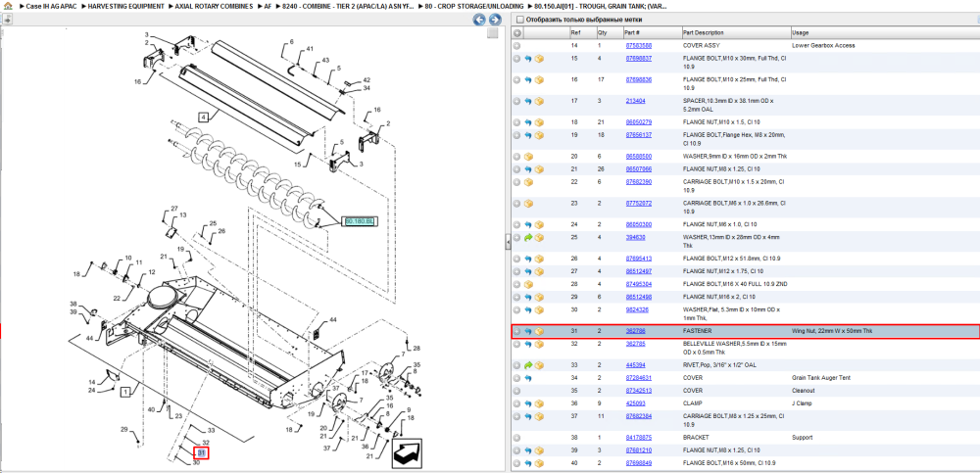Image resolution: width=980 pixels, height=473 pixels.
Task: Select 'Grain Tank Auger Tent' usage text
Action: (821, 378)
